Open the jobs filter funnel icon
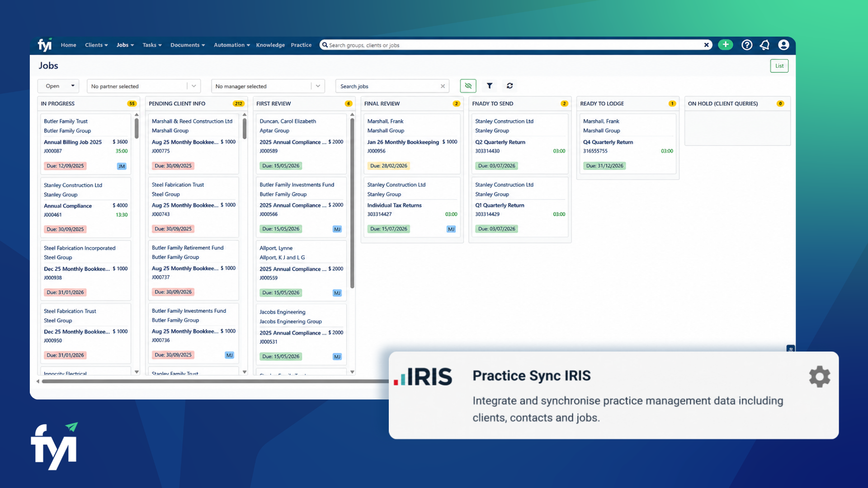The width and height of the screenshot is (868, 488). point(490,86)
